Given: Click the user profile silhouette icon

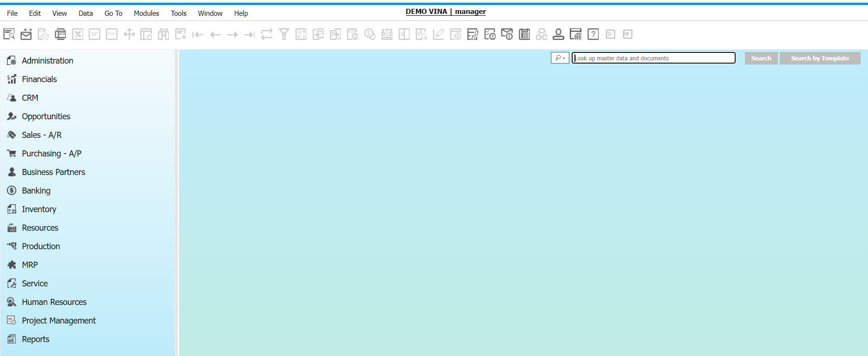Looking at the screenshot, I should point(558,34).
